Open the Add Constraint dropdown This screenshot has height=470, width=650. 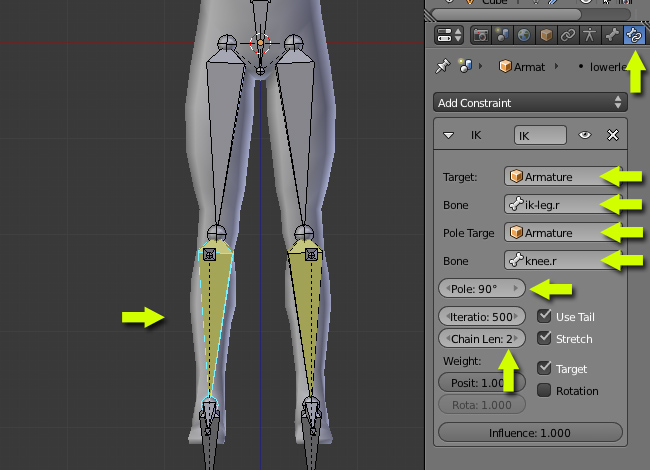pos(530,103)
